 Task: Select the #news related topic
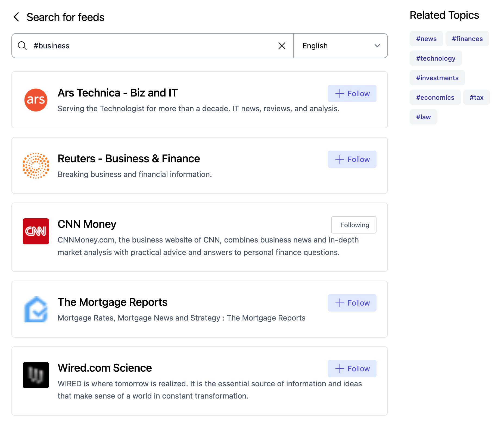tap(426, 39)
